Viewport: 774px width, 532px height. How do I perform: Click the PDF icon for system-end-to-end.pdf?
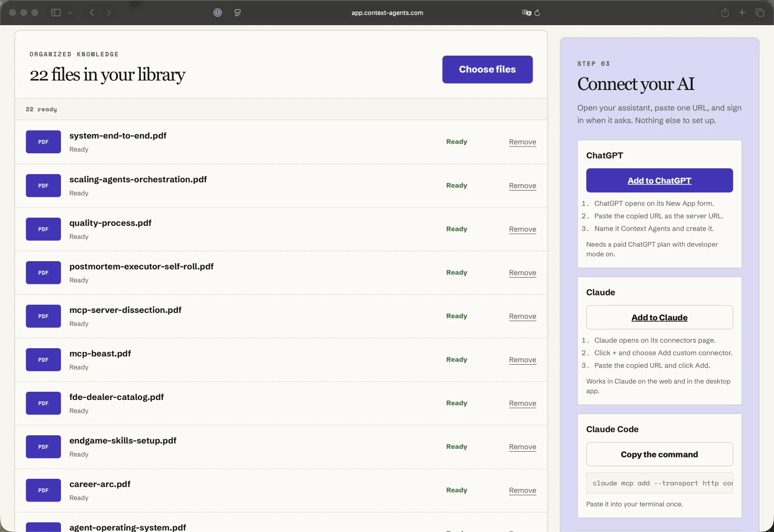44,142
